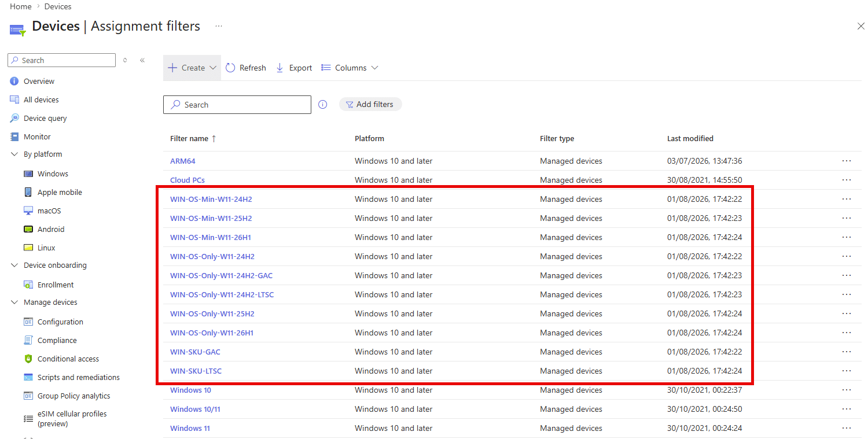Open Device query icon in sidebar
The width and height of the screenshot is (868, 439).
click(x=14, y=118)
